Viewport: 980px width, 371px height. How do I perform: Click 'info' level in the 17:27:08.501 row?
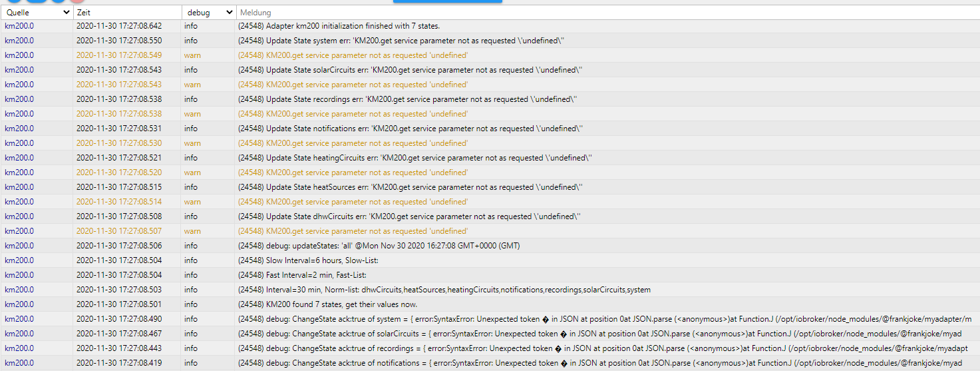tap(191, 304)
